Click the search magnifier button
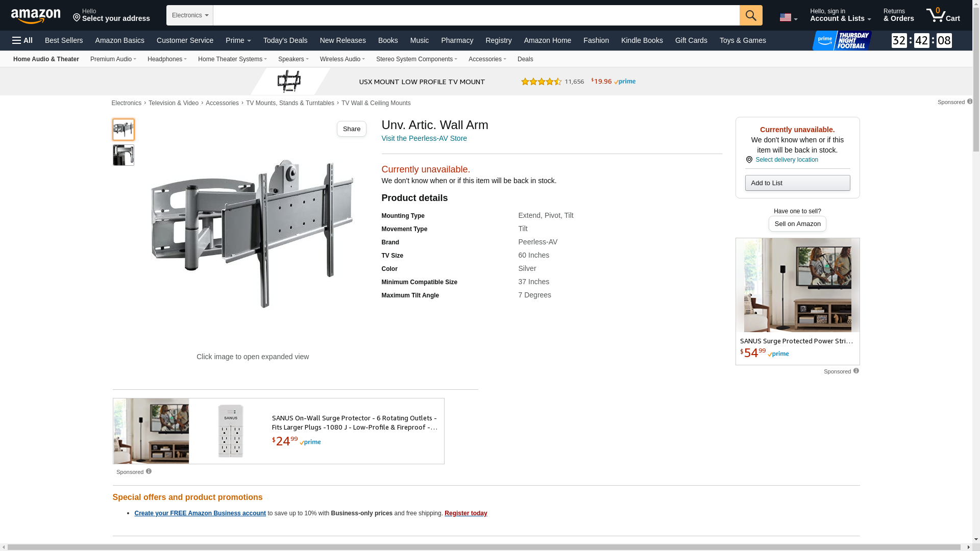The image size is (980, 551). (x=750, y=15)
